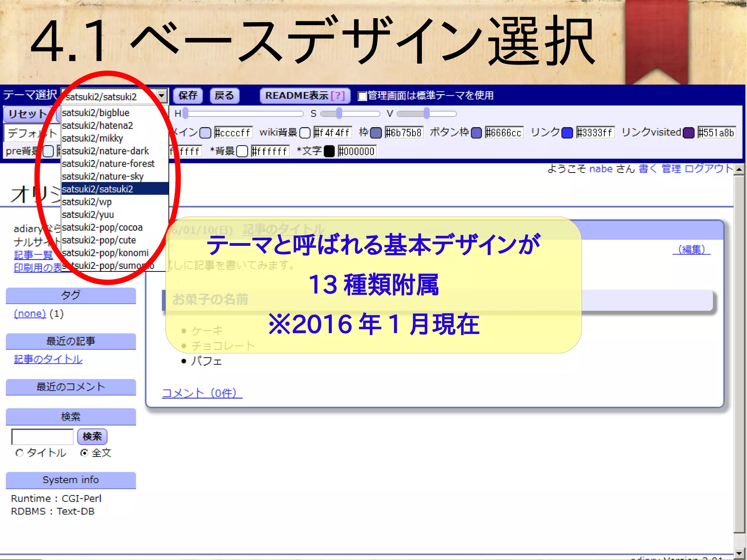
Task: Click the リンクvisited purple color swatch
Action: tap(688, 133)
